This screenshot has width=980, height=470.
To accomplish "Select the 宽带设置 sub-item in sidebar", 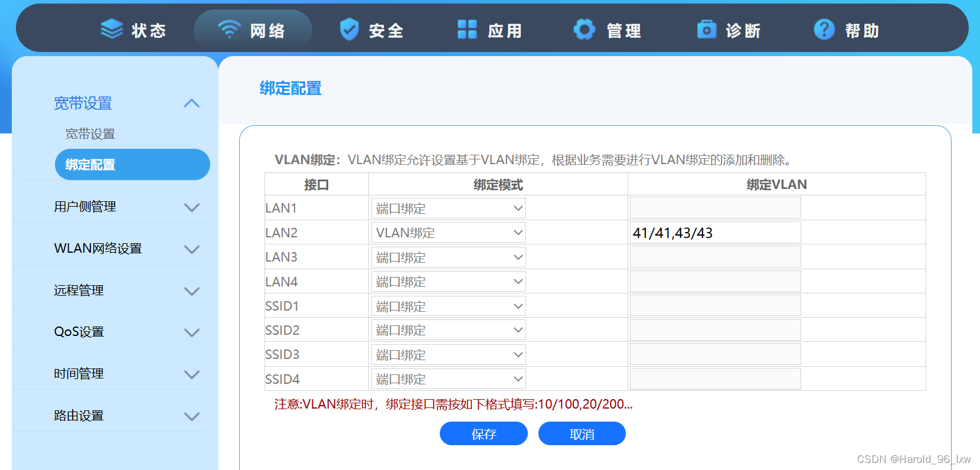I will [x=90, y=134].
